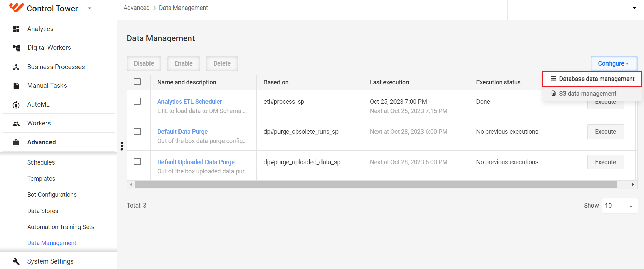Click the Total: 3 label
Image resolution: width=644 pixels, height=269 pixels.
tap(137, 206)
